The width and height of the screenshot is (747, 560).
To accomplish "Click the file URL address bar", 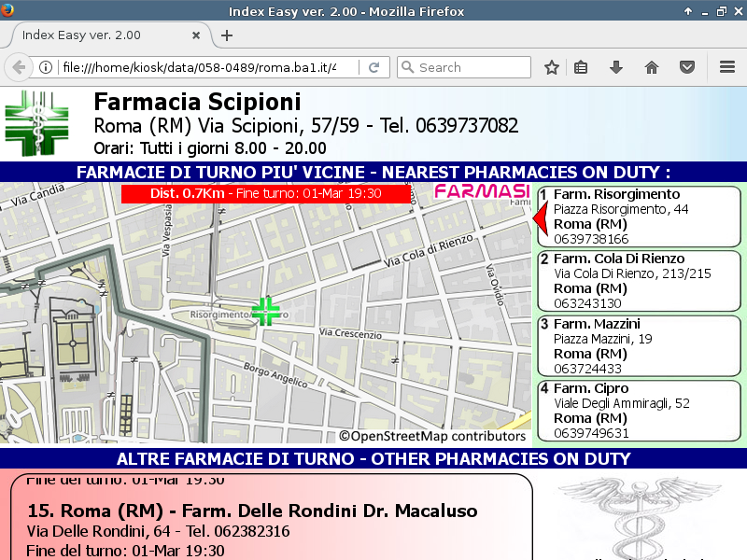I will point(196,67).
